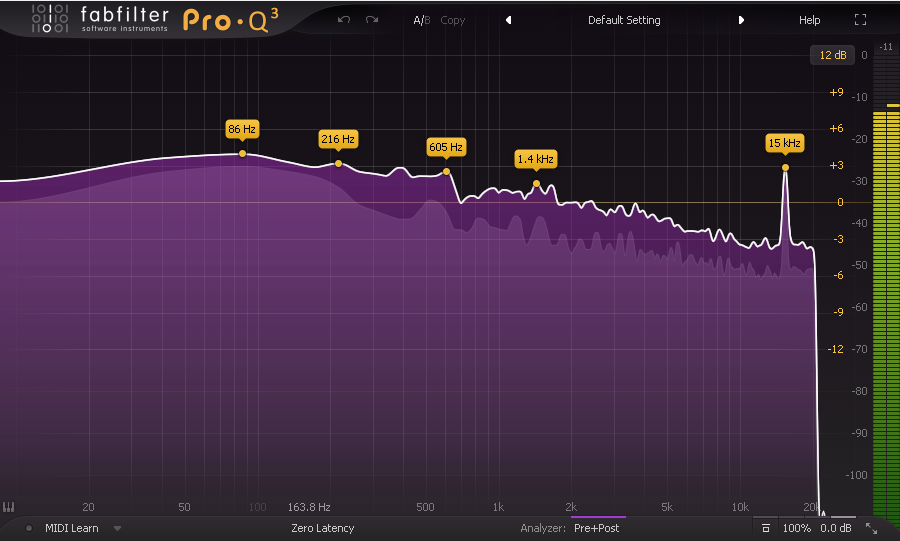Click the -11 peak level readout
Screen dimensions: 900x541
886,46
